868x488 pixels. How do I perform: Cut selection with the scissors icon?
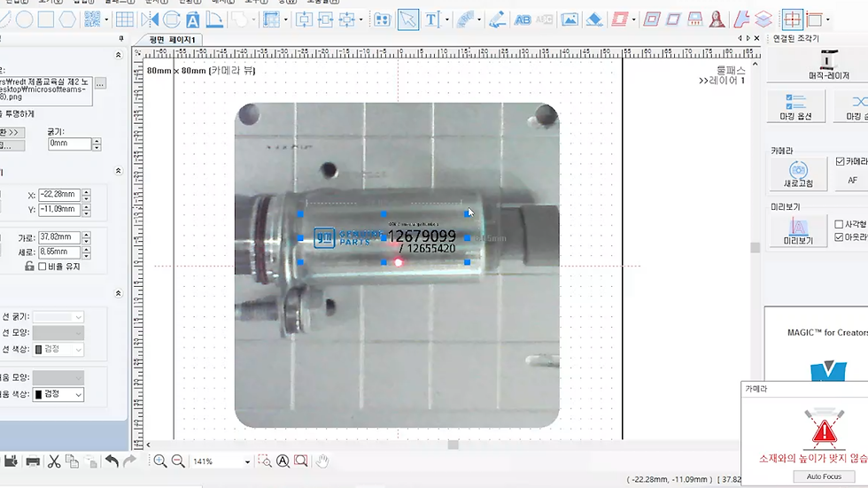click(x=54, y=461)
